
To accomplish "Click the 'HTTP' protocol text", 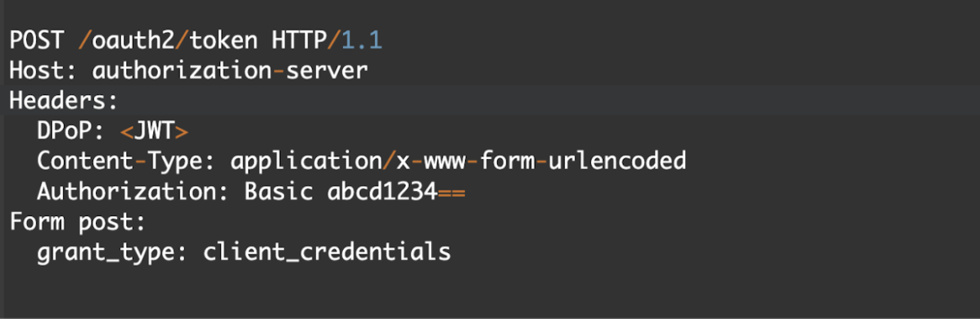I will click(300, 40).
